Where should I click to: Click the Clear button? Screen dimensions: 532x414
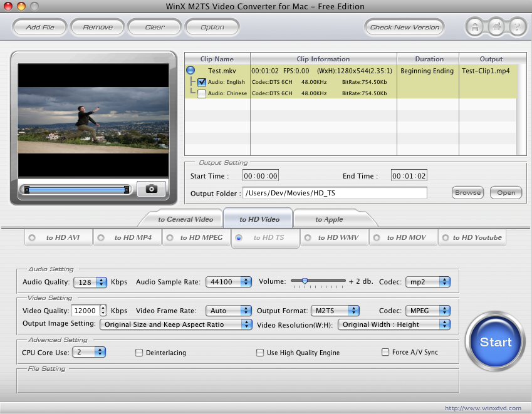tap(155, 27)
